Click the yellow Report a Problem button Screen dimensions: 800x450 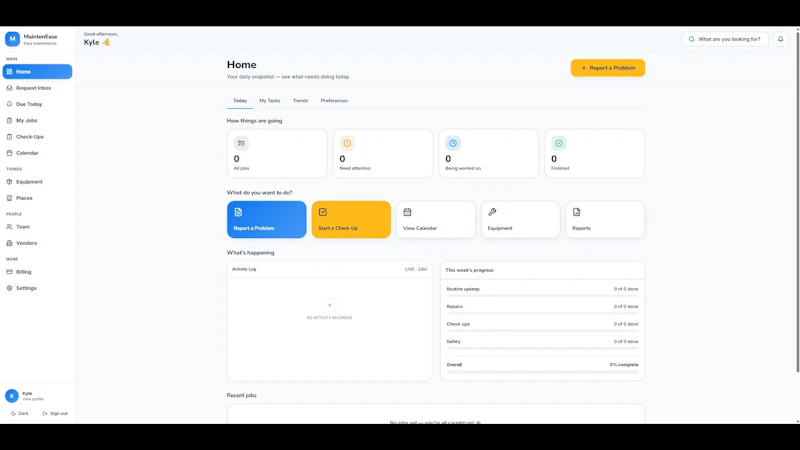(x=608, y=68)
